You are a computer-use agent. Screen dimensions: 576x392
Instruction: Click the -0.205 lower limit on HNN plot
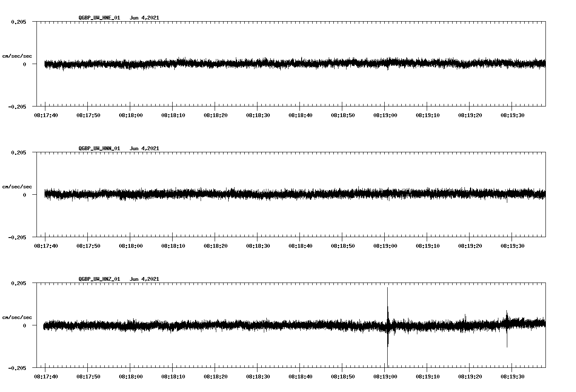click(17, 238)
